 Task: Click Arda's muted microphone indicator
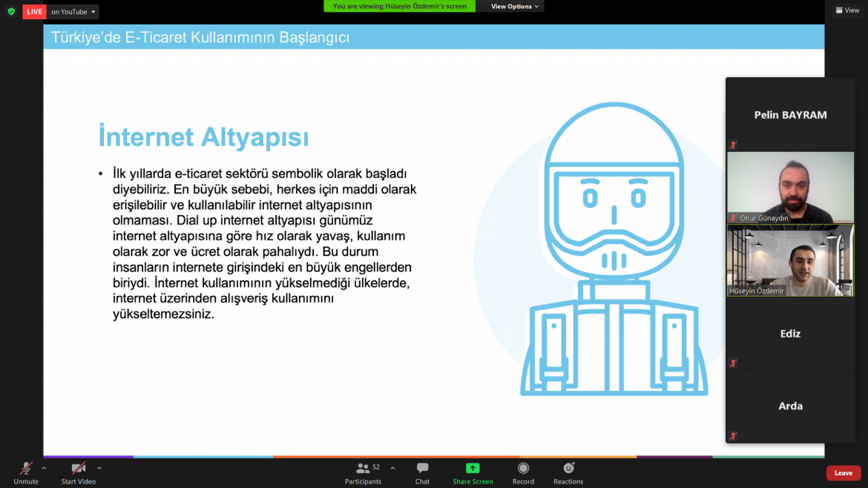(x=733, y=436)
